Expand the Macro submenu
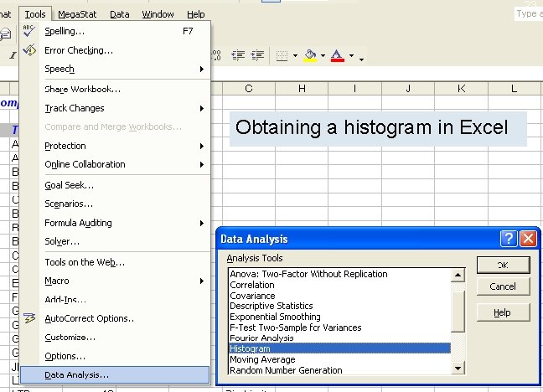The width and height of the screenshot is (543, 392). (x=202, y=281)
